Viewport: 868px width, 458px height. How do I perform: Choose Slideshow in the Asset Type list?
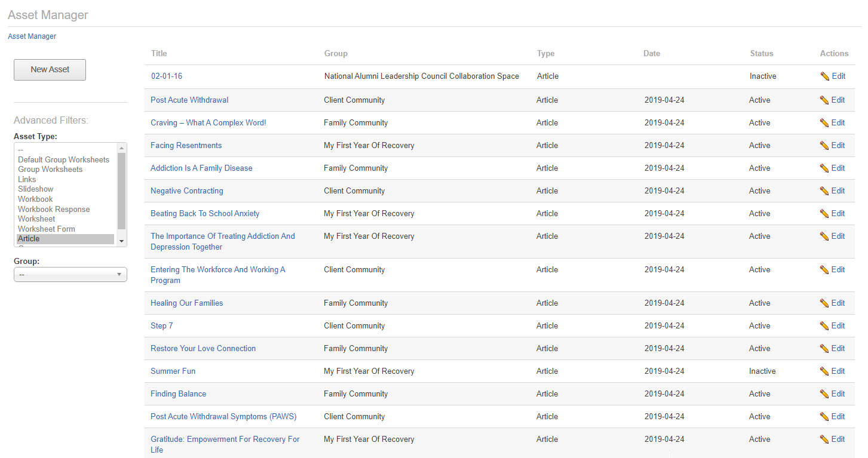click(x=36, y=189)
